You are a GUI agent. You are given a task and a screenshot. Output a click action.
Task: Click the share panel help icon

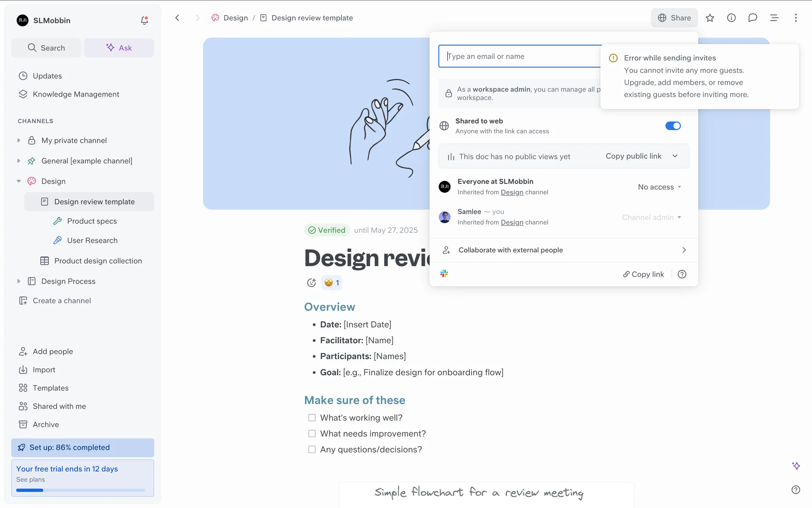(x=682, y=274)
